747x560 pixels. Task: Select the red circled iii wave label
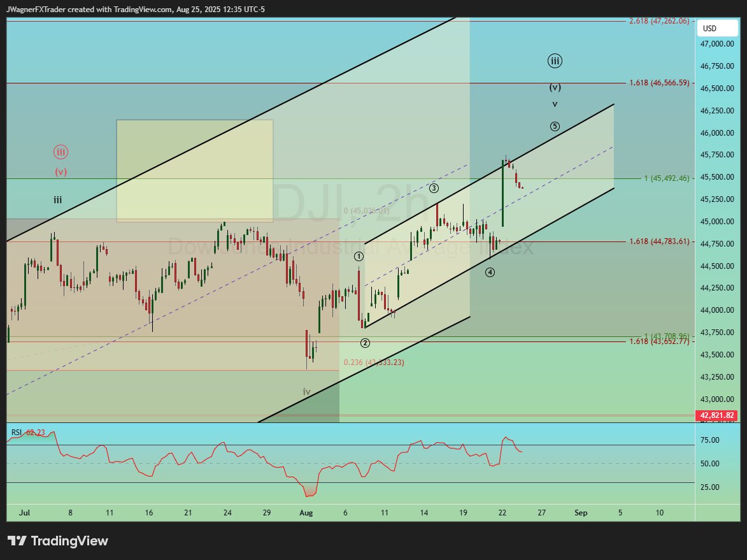(60, 152)
